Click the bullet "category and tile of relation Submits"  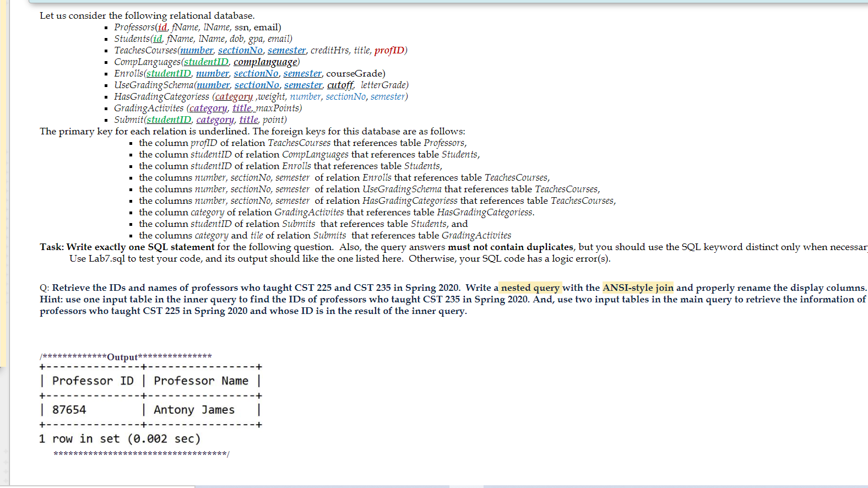click(325, 235)
